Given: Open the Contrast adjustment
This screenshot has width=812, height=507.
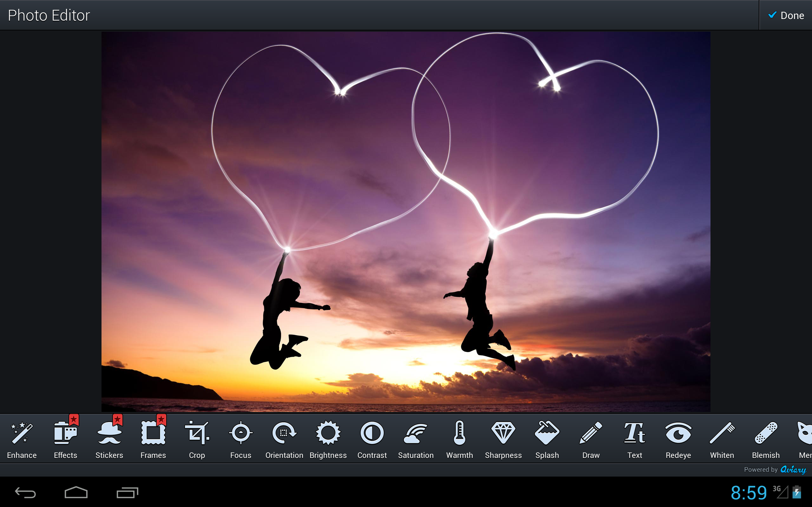Looking at the screenshot, I should [x=372, y=439].
